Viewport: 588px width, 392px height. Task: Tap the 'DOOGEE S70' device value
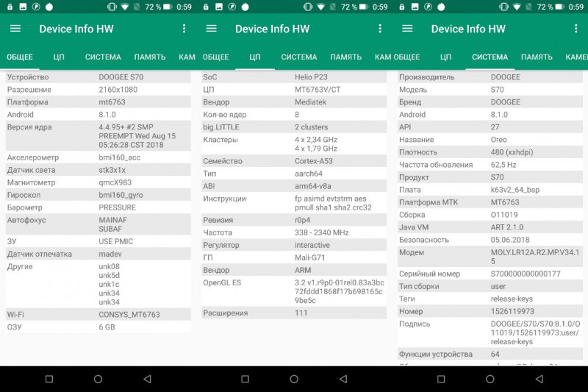(x=121, y=77)
